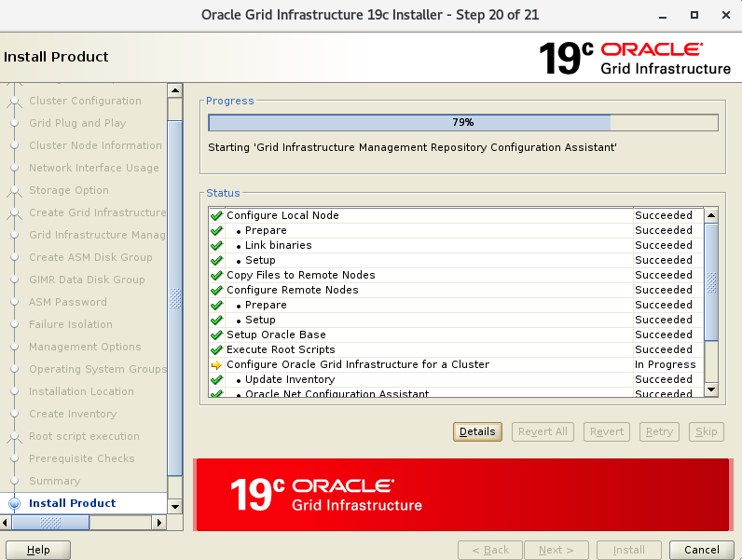Open the Help button
Viewport: 742px width, 560px height.
point(38,550)
